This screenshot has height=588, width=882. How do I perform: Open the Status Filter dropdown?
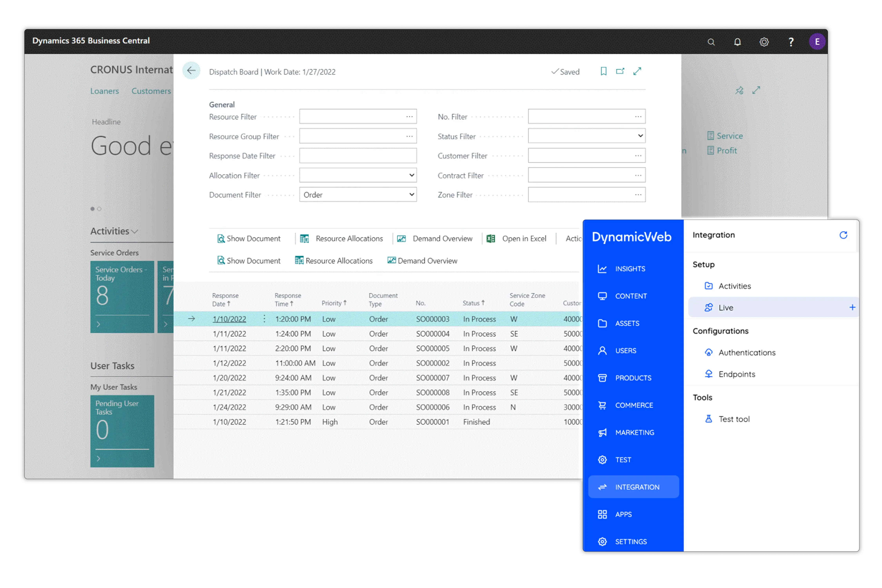pyautogui.click(x=640, y=136)
